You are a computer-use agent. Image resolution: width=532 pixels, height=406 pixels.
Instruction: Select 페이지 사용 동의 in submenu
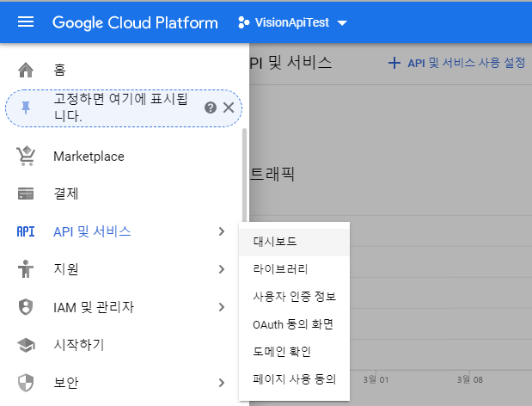click(294, 379)
